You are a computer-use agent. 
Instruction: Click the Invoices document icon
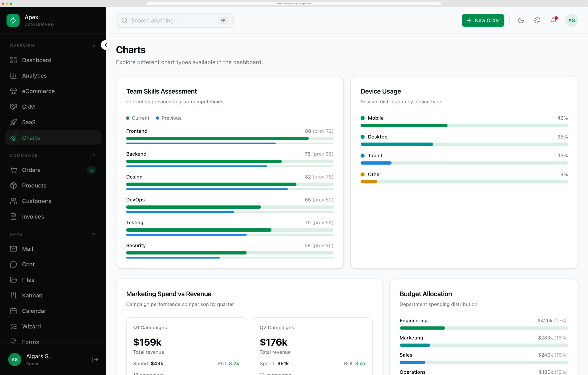tap(13, 216)
